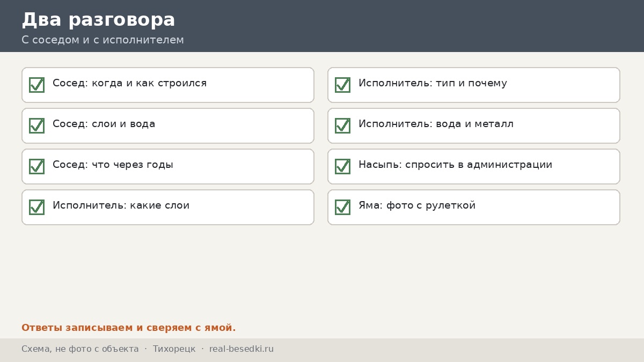The height and width of the screenshot is (362, 644).
Task: Toggle the checkbox for "Исполнитель: вода и металл"
Action: point(342,125)
